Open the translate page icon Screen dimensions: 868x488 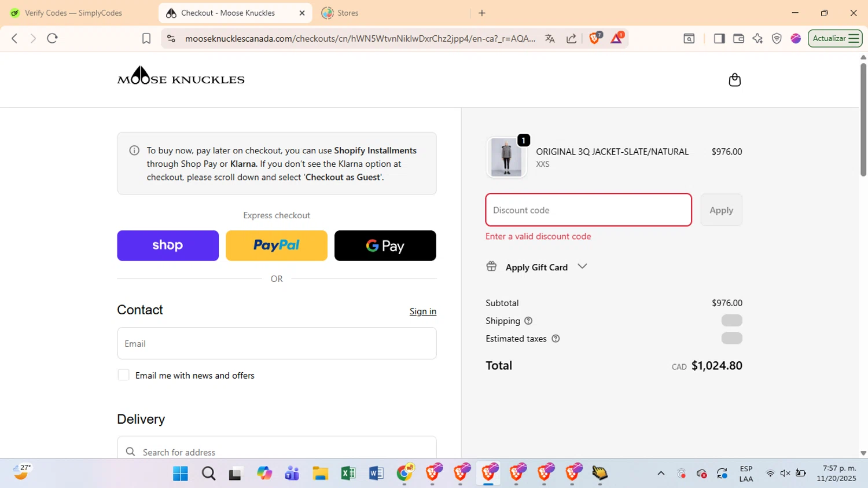coord(550,38)
